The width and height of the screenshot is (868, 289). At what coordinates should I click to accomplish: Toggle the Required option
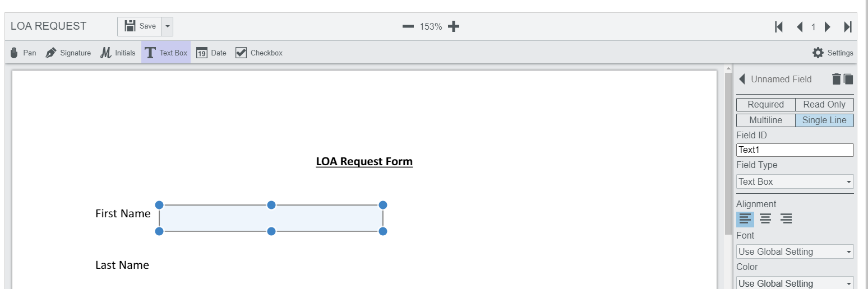(x=765, y=105)
